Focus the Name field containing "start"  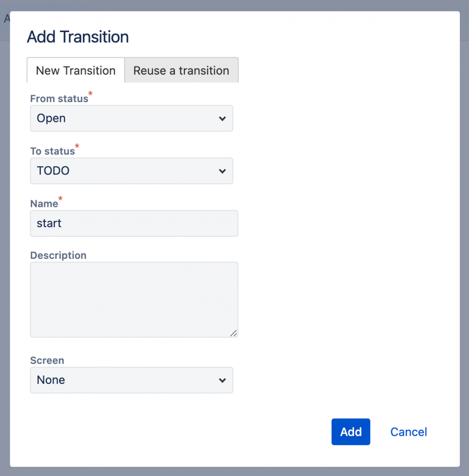(x=134, y=224)
